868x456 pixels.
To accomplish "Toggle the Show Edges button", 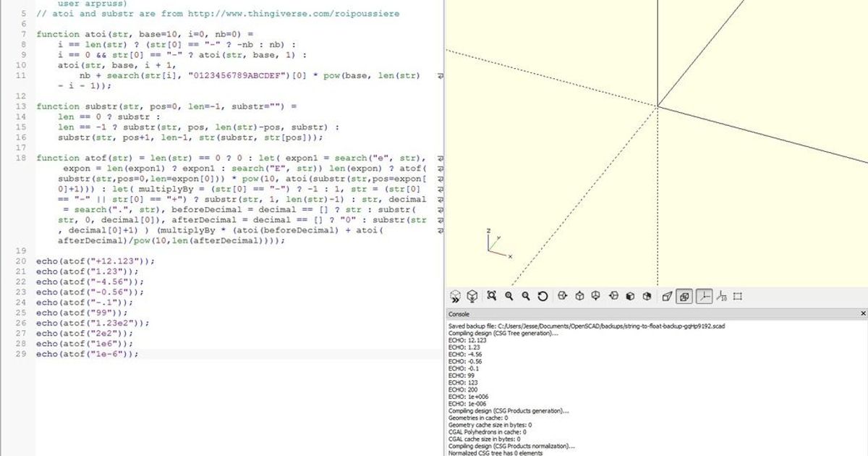I will click(738, 296).
